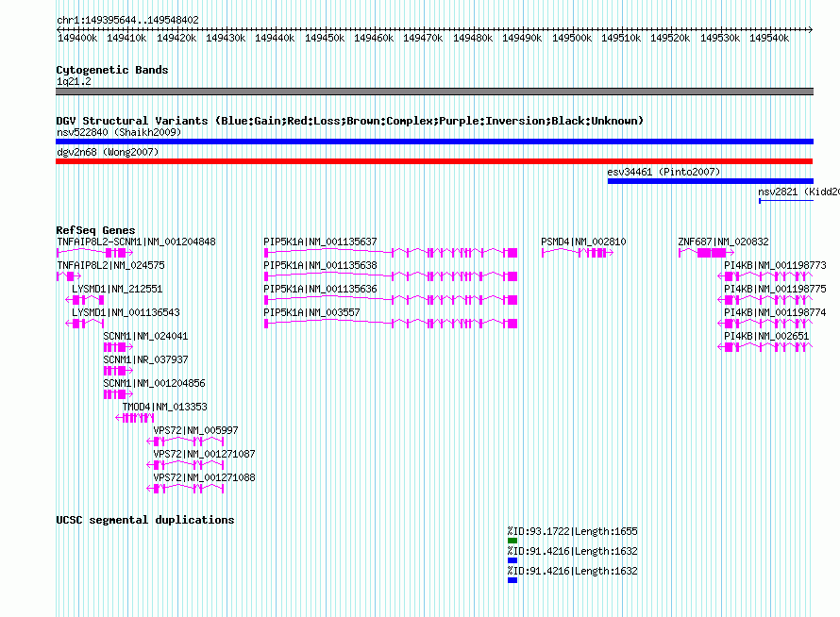Click the Cytogenetic Bands track title
The width and height of the screenshot is (840, 617).
click(x=112, y=70)
